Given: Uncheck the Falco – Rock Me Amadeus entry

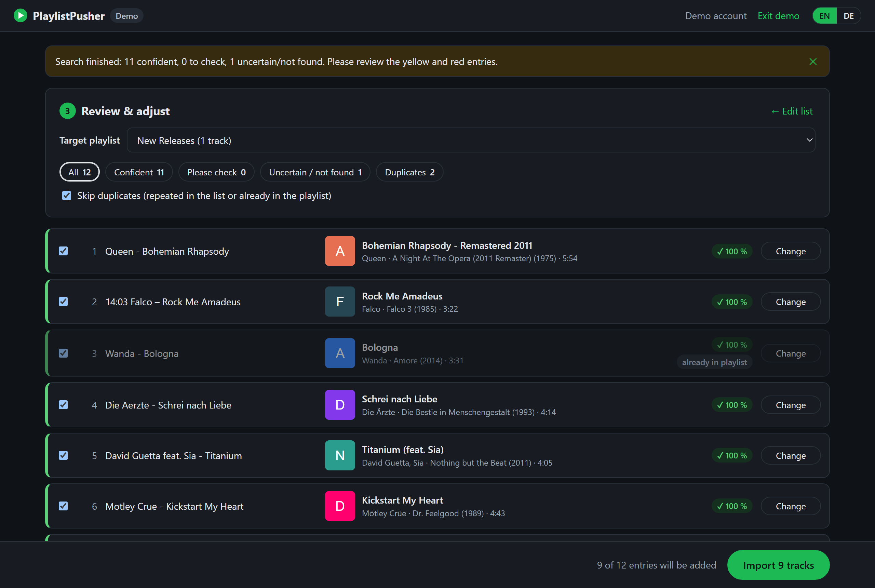Looking at the screenshot, I should click(x=63, y=302).
